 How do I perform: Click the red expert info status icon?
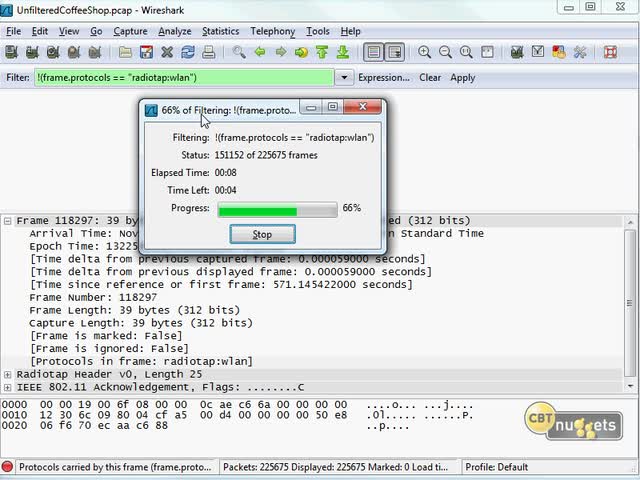7,467
